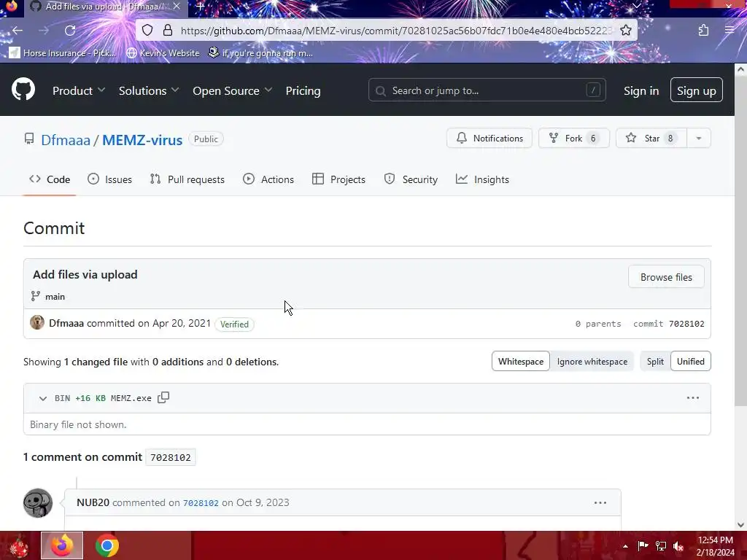Open Firefox hamburger application menu

point(729,30)
